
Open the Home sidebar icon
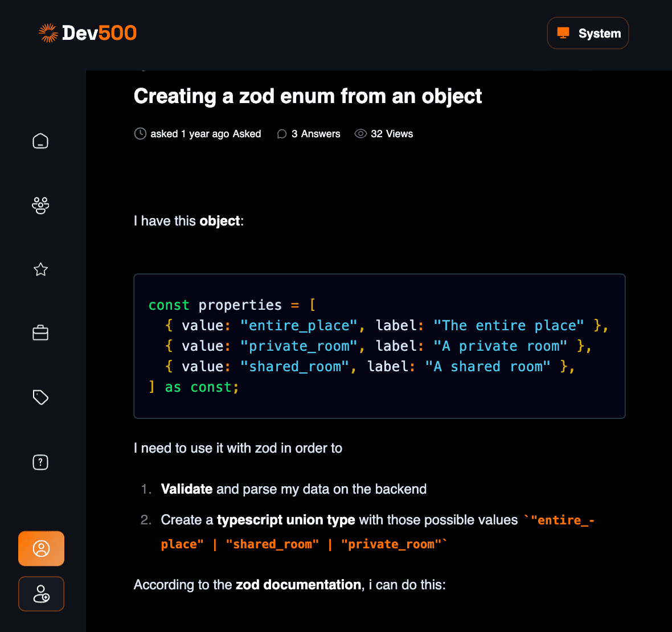coord(40,141)
